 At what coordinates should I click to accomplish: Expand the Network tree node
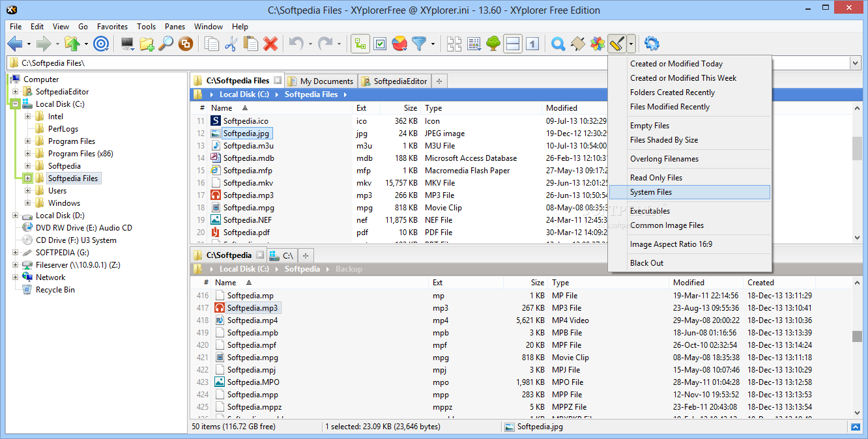(x=15, y=277)
